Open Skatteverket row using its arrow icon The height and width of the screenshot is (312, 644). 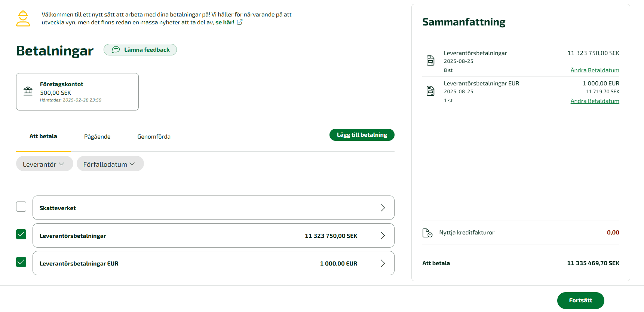click(383, 208)
